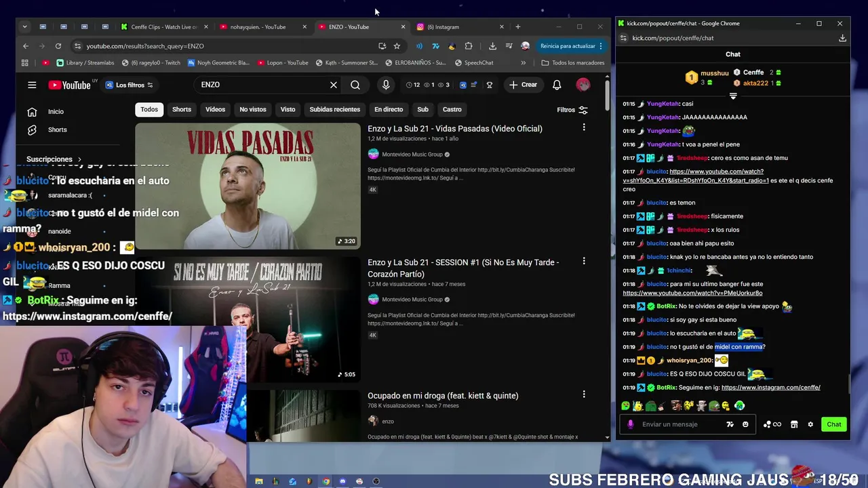Open Kick chat settings gear

coord(810,424)
